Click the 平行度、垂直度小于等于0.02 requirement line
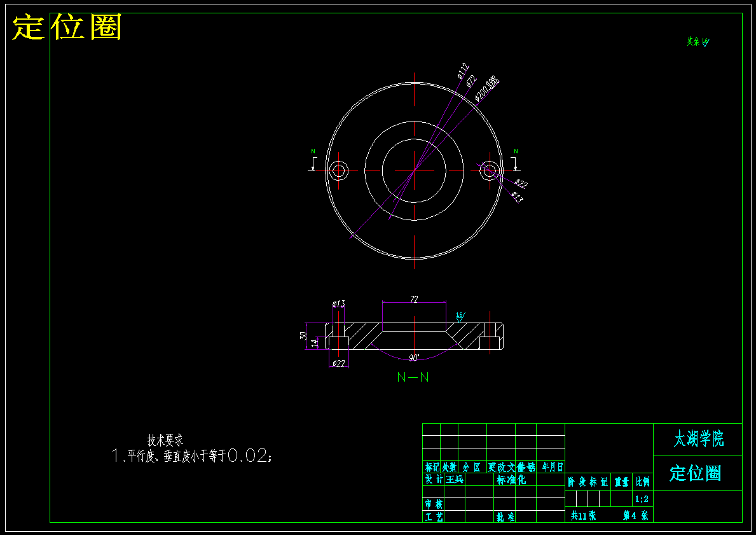The image size is (756, 535). coord(192,455)
